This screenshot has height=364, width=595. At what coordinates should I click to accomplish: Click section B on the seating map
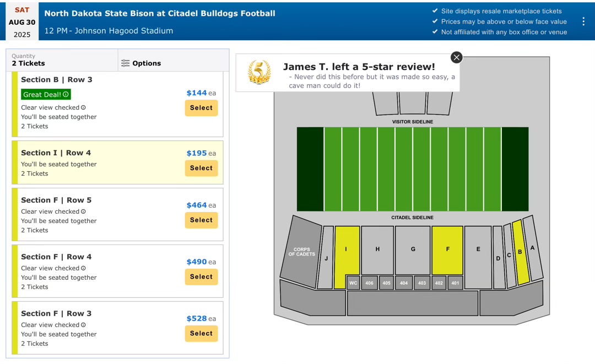tap(520, 252)
